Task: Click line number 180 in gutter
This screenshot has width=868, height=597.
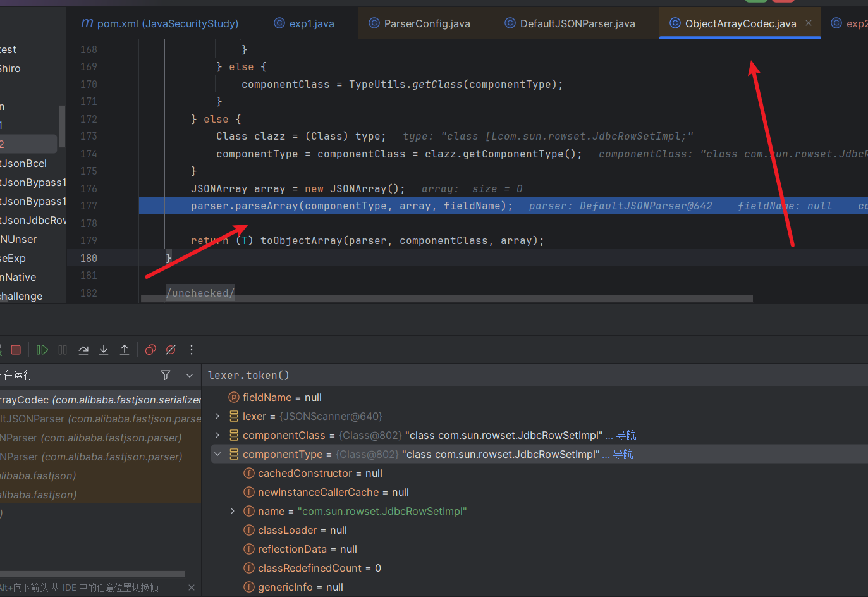Action: point(89,258)
